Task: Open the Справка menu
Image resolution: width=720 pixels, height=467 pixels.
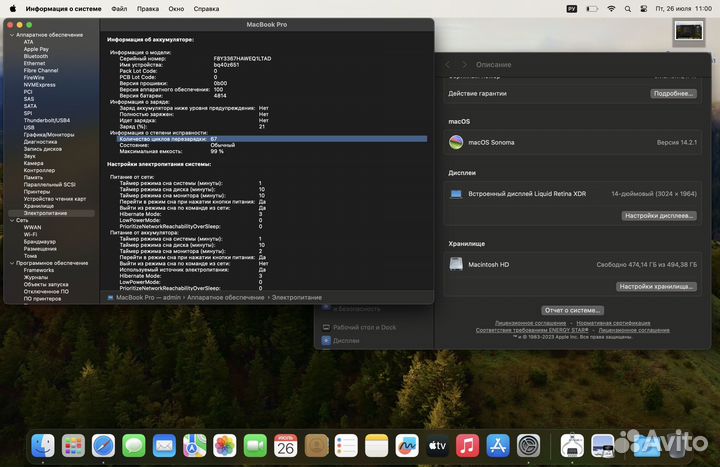Action: tap(206, 8)
